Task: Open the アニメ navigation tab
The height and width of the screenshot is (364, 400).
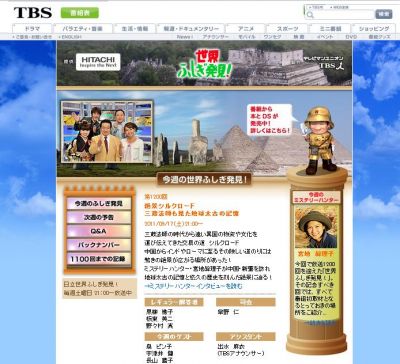Action: click(246, 29)
